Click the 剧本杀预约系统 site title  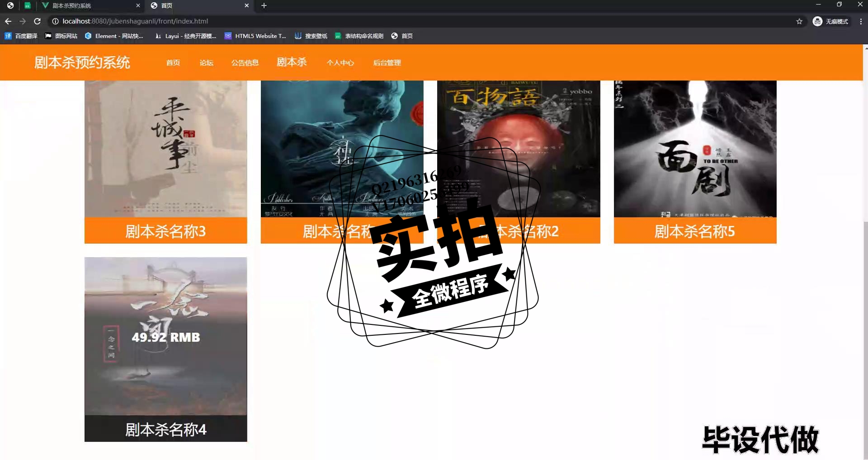[82, 62]
